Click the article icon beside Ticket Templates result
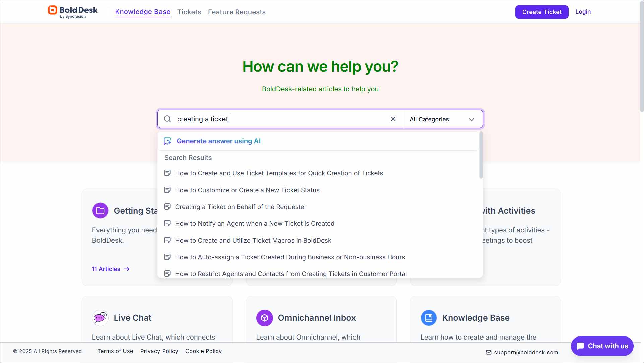This screenshot has height=363, width=644. tap(167, 173)
